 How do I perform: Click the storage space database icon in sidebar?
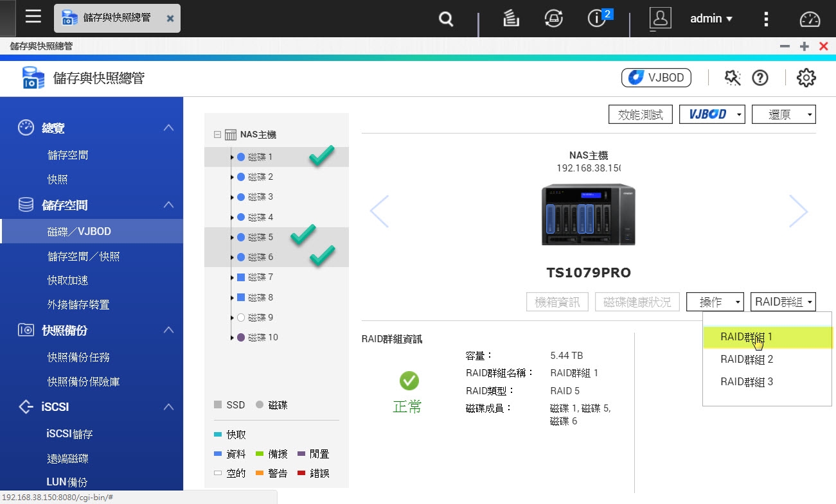[x=26, y=205]
